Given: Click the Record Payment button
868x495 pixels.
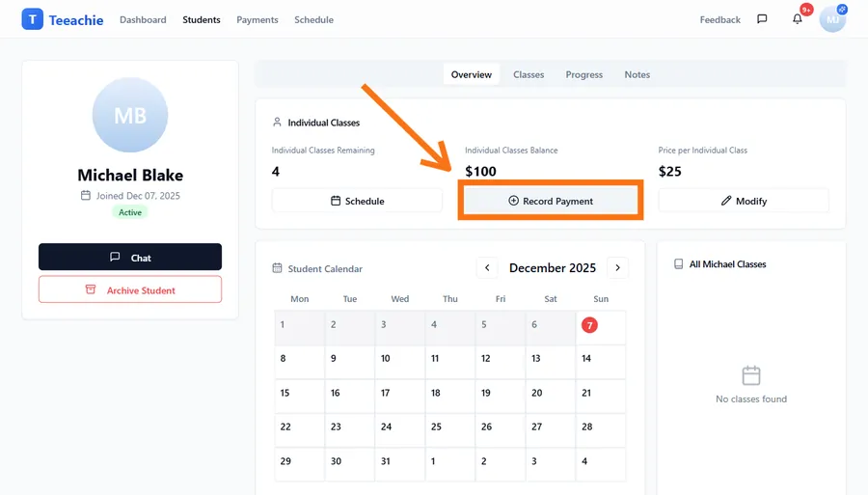Looking at the screenshot, I should [x=550, y=201].
